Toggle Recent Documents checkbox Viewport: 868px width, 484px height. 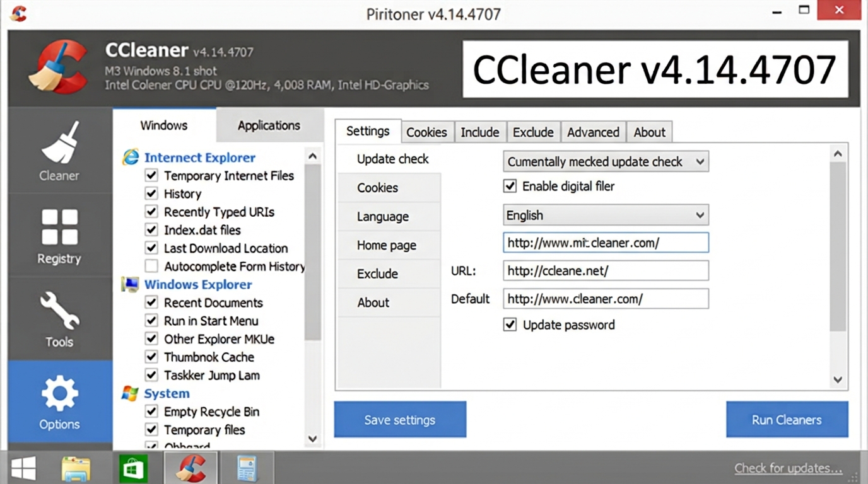(151, 302)
